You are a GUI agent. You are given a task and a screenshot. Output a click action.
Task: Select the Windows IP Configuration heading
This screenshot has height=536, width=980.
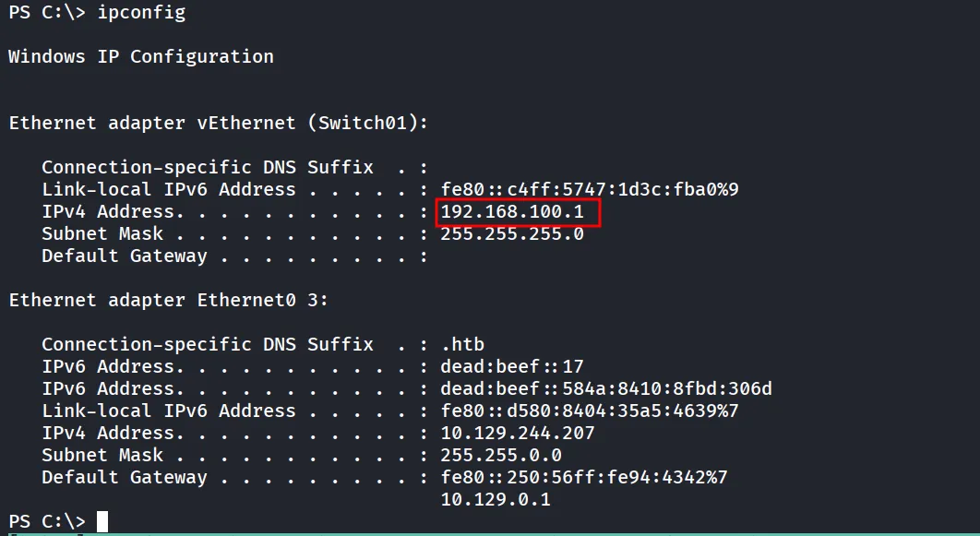point(140,57)
